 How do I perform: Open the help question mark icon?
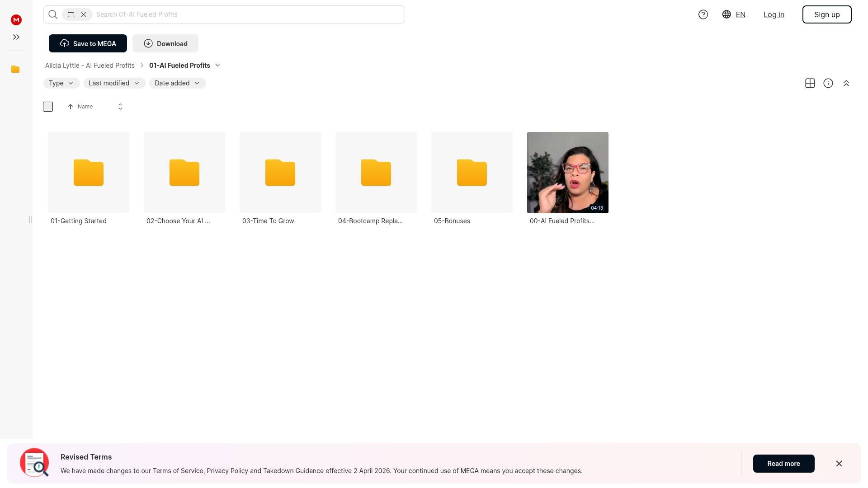coord(703,14)
